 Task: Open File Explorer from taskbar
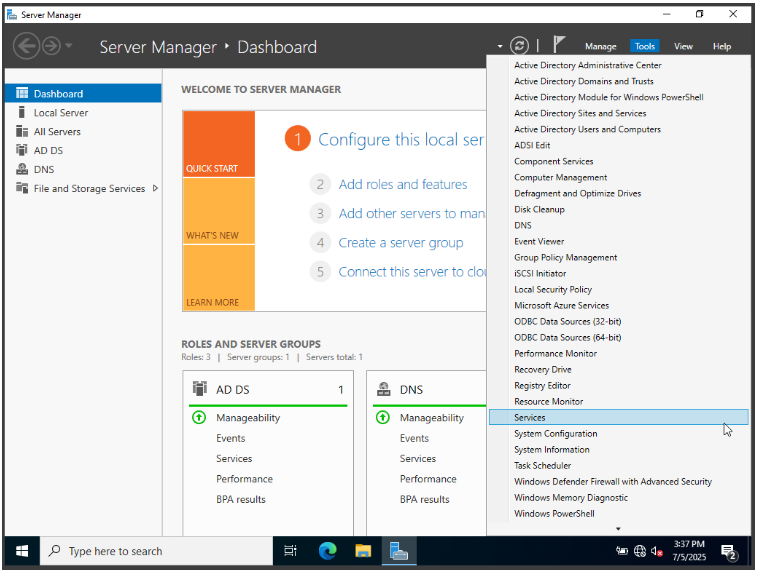[x=363, y=551]
